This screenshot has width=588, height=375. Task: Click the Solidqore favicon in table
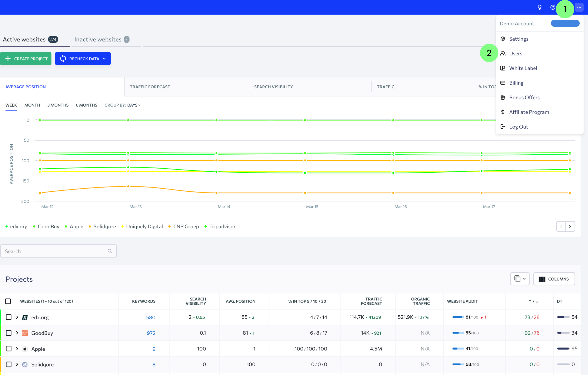pyautogui.click(x=25, y=364)
